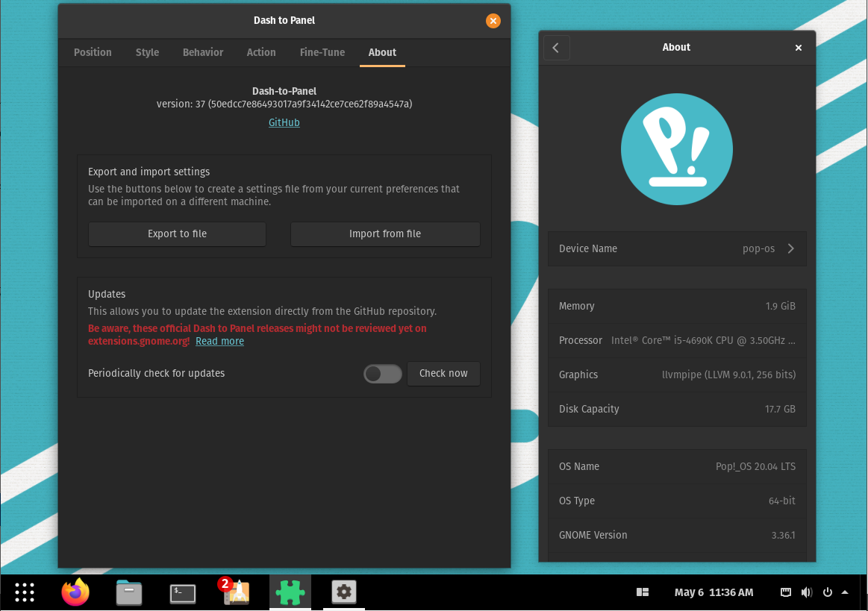Click the OS Type 64-bit row

677,501
